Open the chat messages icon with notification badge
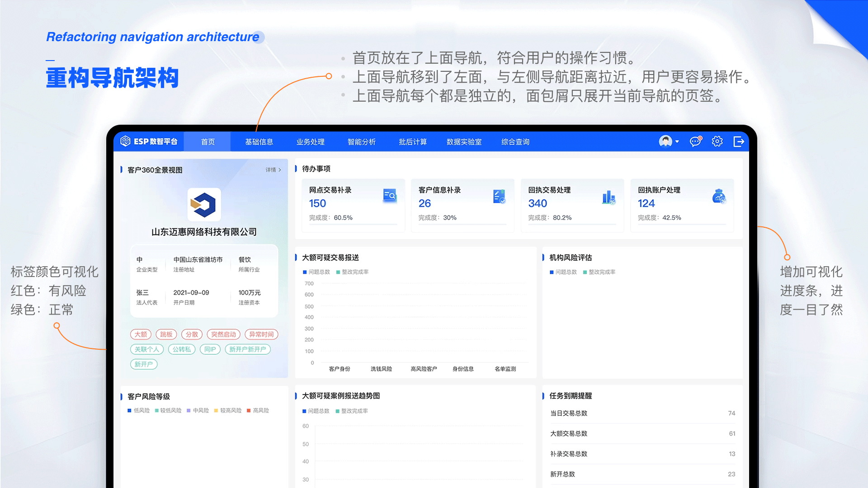The width and height of the screenshot is (868, 488). (x=695, y=141)
